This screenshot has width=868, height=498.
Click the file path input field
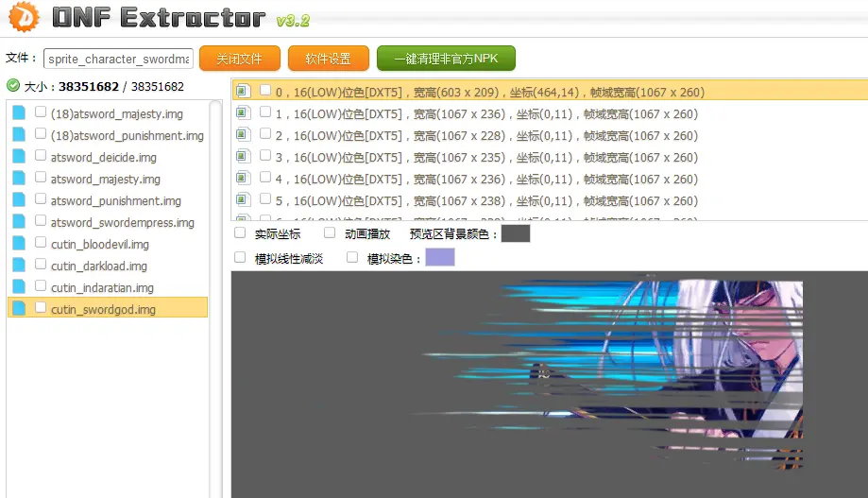[x=118, y=59]
